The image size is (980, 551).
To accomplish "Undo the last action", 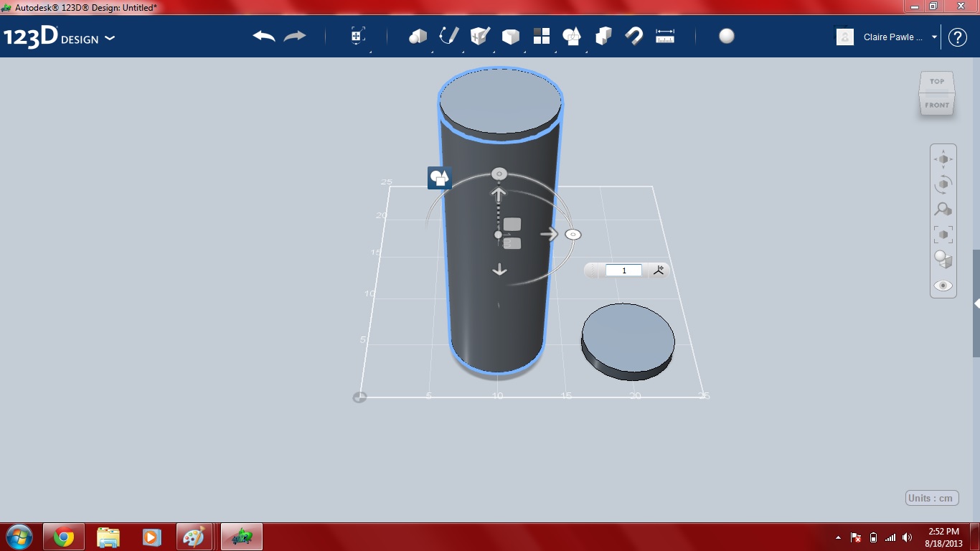I will coord(264,36).
